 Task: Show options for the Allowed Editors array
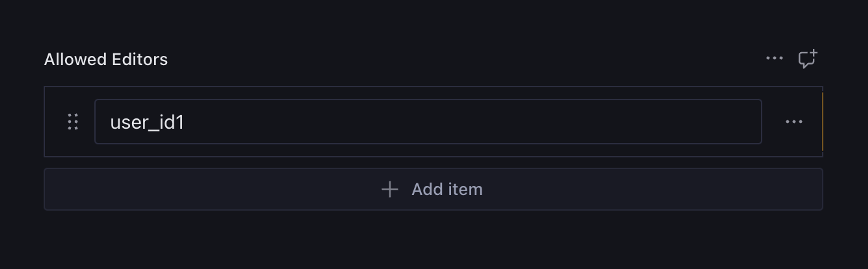click(774, 58)
